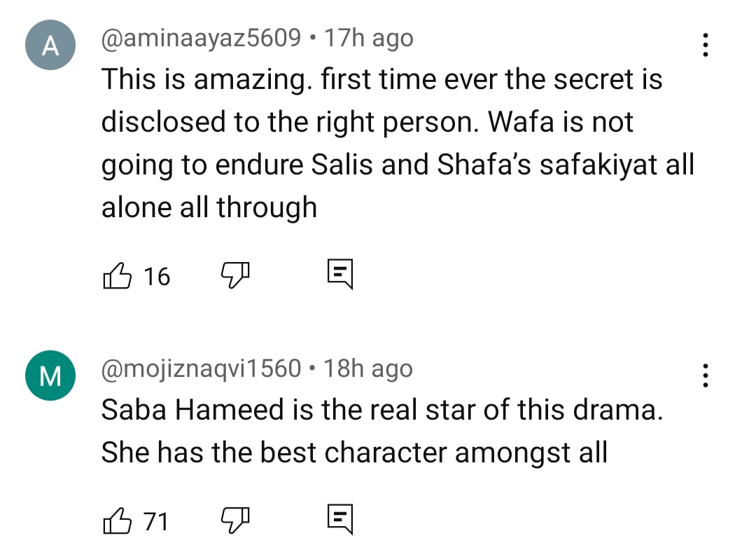Reply to @mojiznaqvi1560's comment
The height and width of the screenshot is (559, 756).
[x=340, y=520]
